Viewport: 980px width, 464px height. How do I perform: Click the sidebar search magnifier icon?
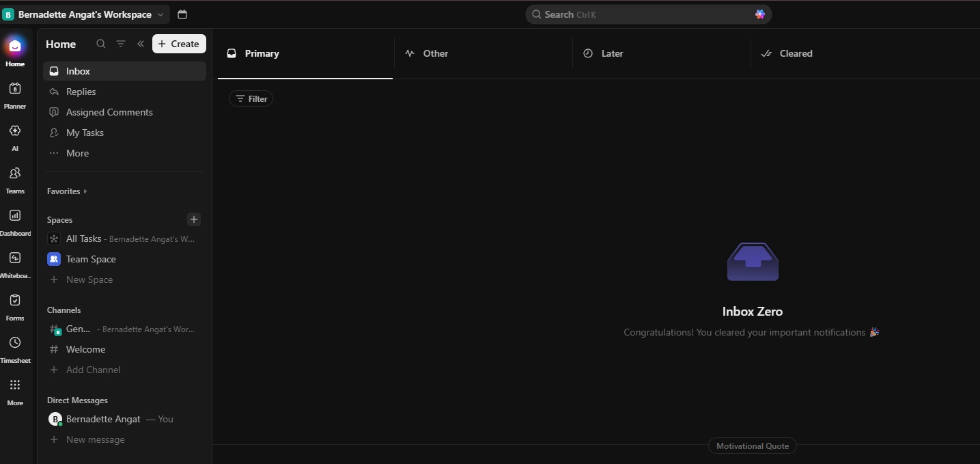pyautogui.click(x=101, y=44)
